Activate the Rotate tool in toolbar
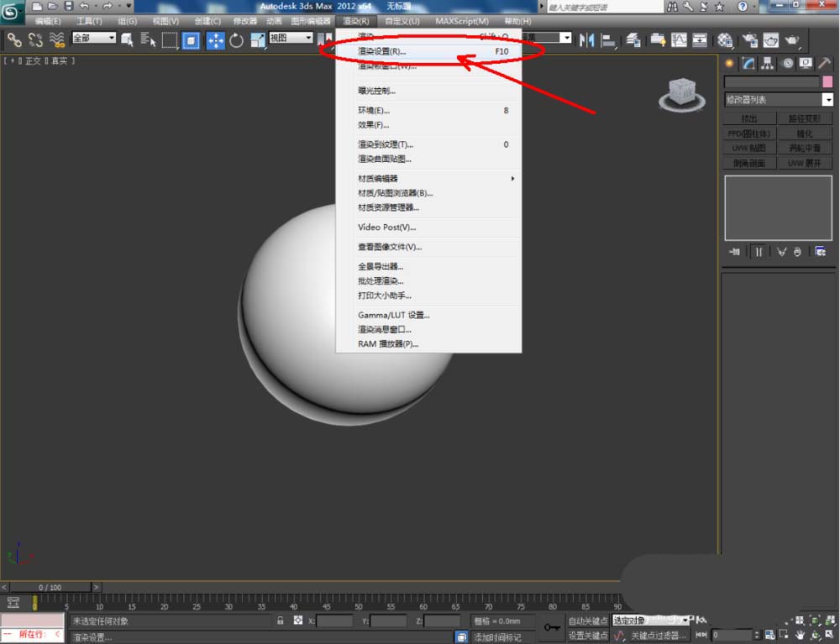 236,39
